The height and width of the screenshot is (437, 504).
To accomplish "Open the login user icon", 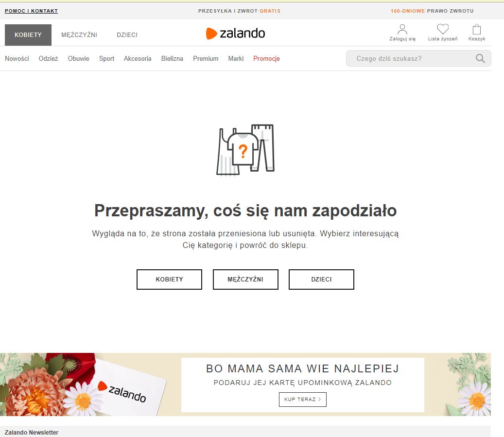I will (402, 30).
